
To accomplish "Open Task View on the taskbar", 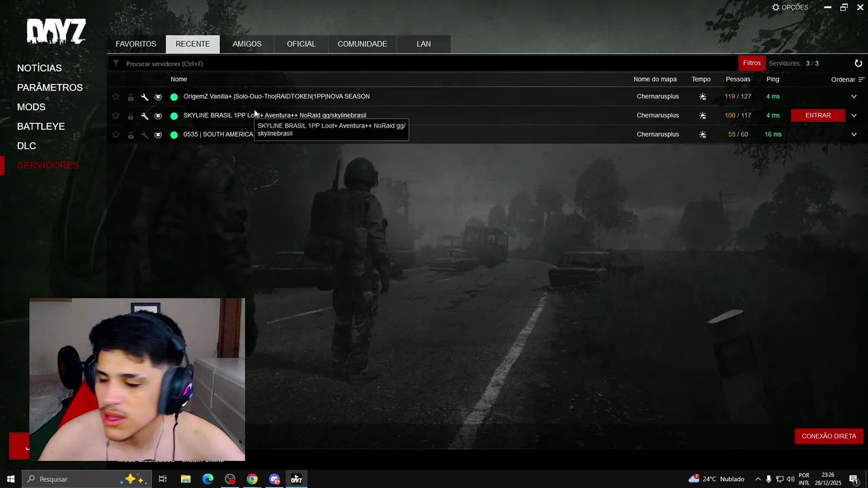I will point(163,479).
